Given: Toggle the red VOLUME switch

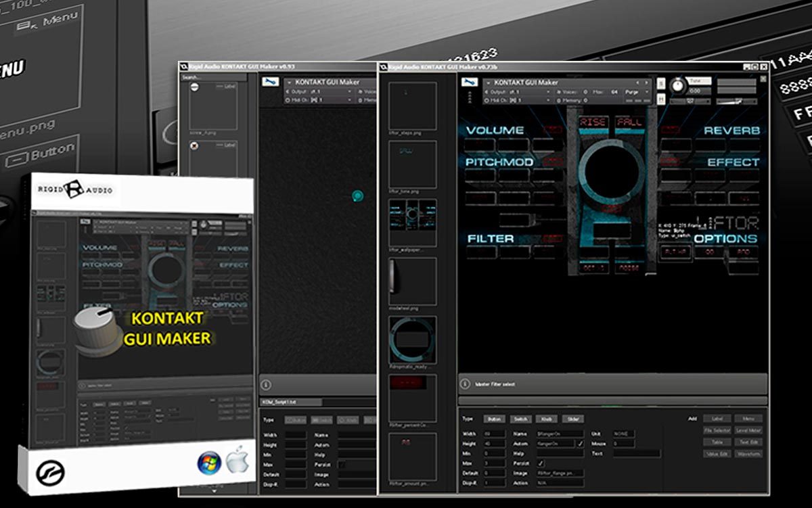Looking at the screenshot, I should tap(554, 129).
